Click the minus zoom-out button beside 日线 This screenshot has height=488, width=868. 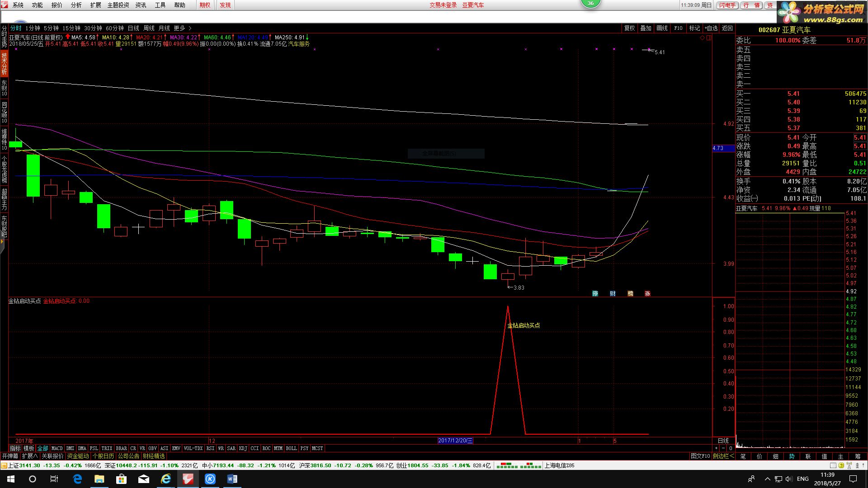pos(723,448)
